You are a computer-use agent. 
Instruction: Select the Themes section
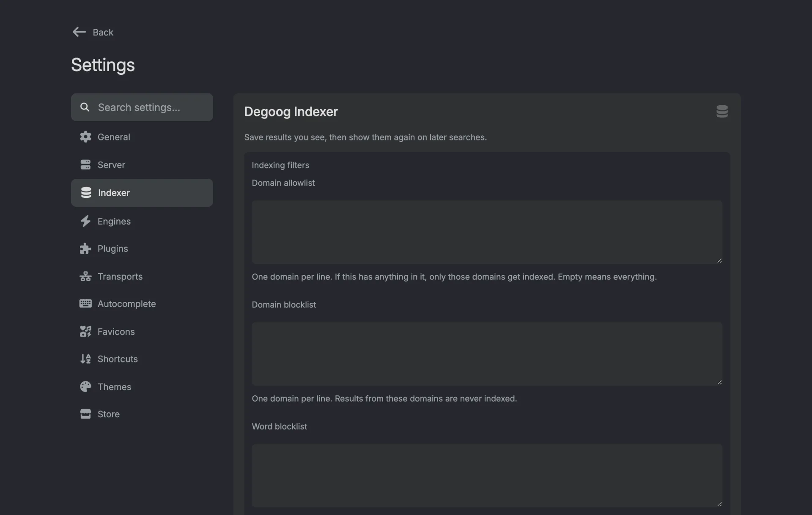click(x=142, y=386)
